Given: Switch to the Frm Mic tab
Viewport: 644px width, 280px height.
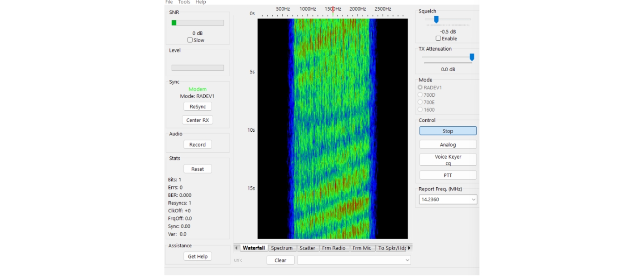Looking at the screenshot, I should [x=362, y=248].
